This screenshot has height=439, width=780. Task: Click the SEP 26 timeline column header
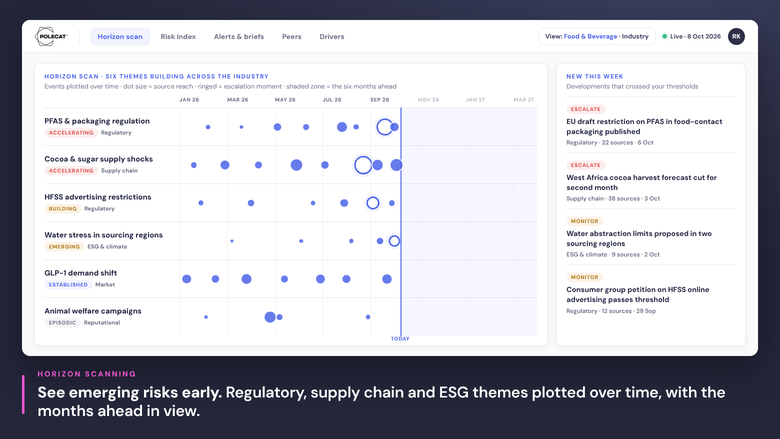pos(380,100)
